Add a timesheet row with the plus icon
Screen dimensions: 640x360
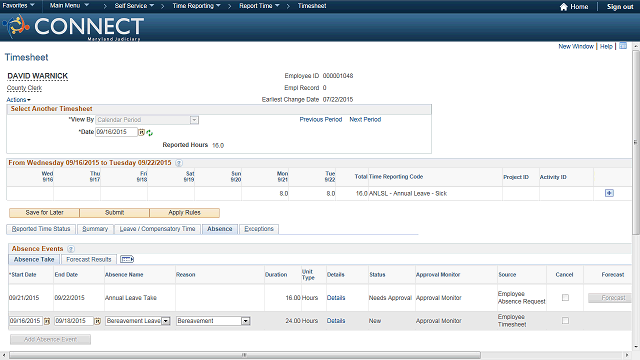pyautogui.click(x=609, y=193)
